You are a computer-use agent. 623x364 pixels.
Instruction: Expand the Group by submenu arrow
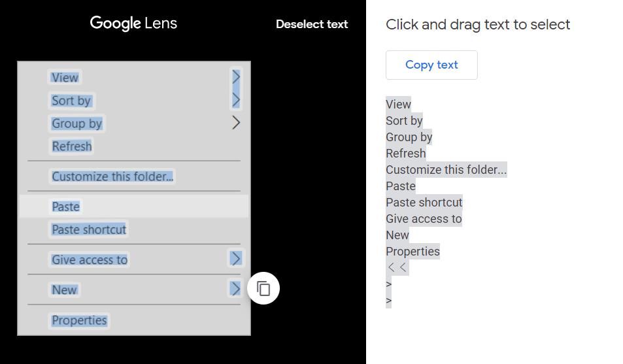click(x=236, y=123)
